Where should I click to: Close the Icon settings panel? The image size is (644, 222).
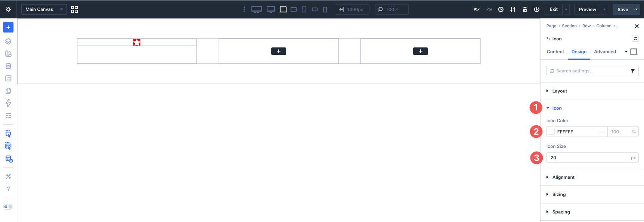point(637,26)
